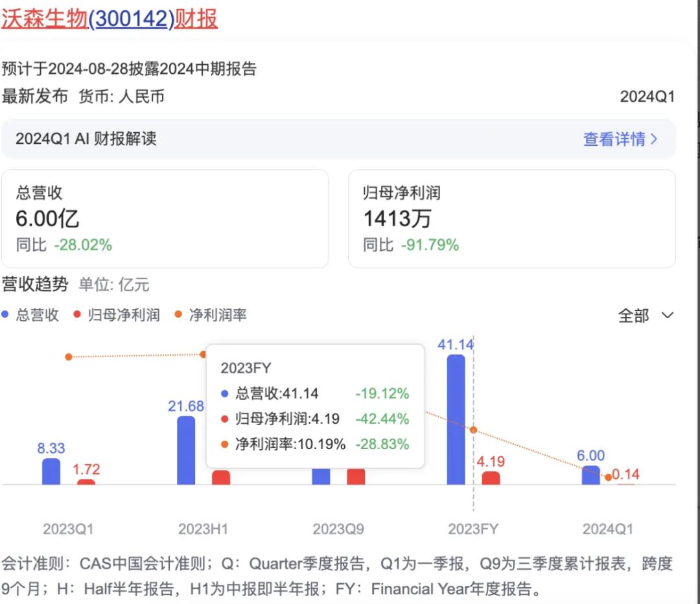Click the orange dot icon beside 净利润率 in tooltip

coord(226,445)
